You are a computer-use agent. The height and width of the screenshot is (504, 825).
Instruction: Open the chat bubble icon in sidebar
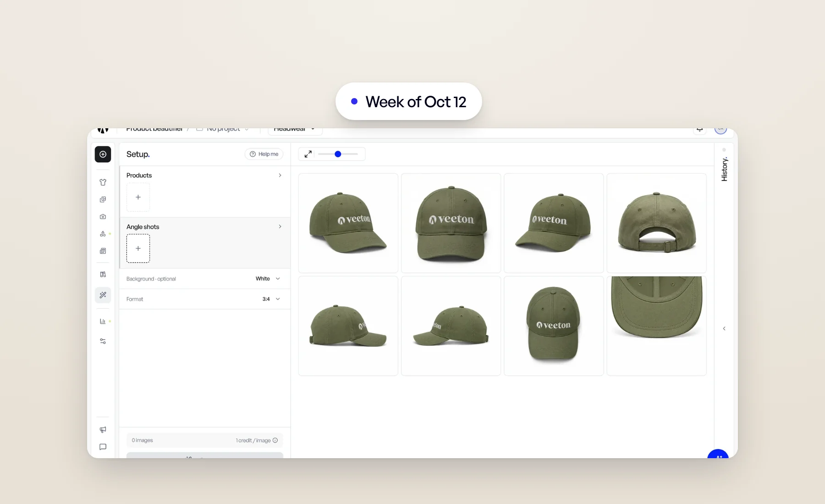pos(103,447)
